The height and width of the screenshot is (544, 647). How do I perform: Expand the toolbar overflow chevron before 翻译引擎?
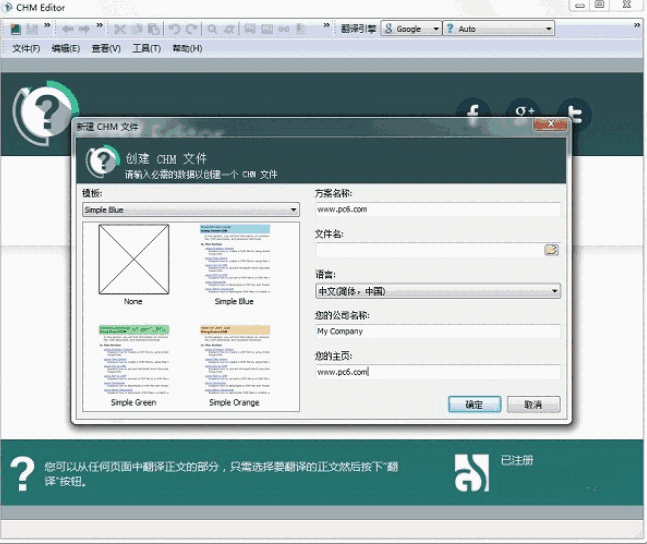326,26
